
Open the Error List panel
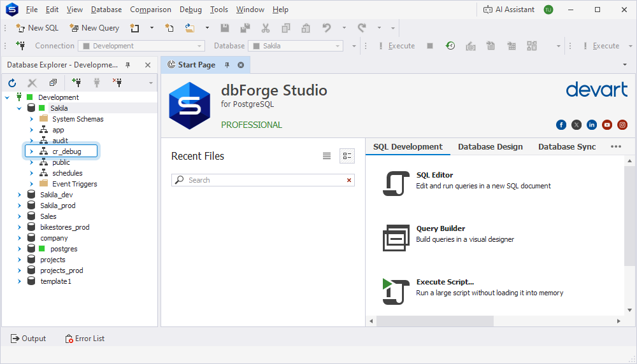pos(85,339)
